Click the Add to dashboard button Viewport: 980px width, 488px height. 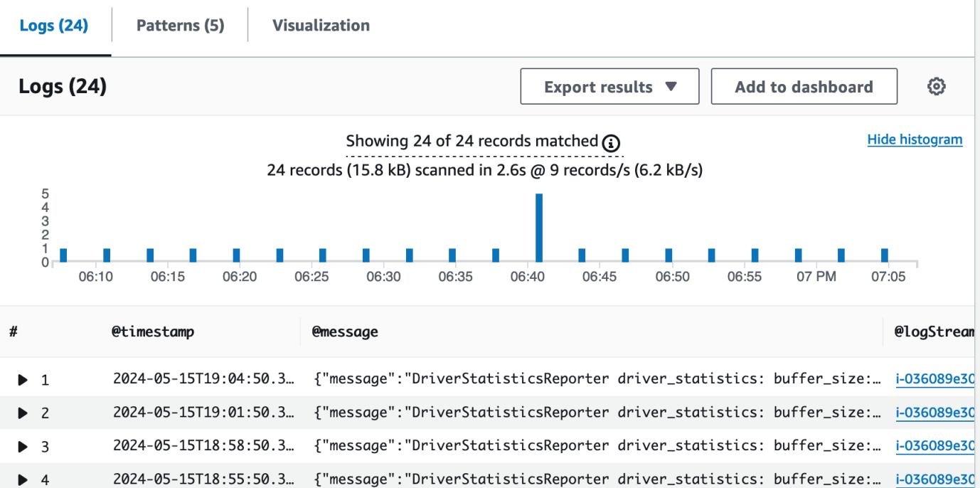tap(804, 86)
